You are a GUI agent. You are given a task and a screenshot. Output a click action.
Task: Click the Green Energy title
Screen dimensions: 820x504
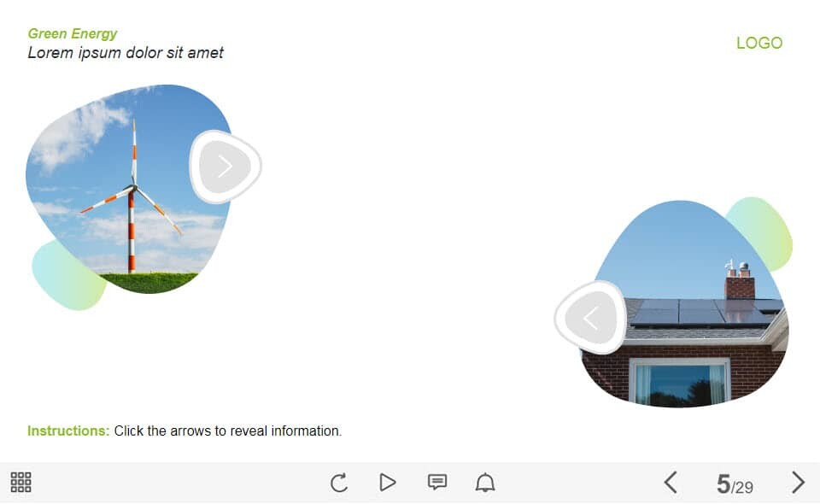(x=72, y=33)
